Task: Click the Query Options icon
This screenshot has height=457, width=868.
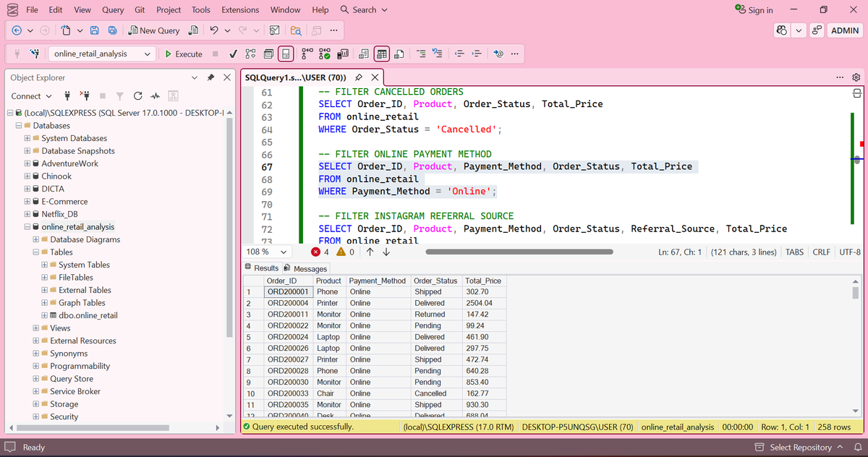Action: coord(268,54)
